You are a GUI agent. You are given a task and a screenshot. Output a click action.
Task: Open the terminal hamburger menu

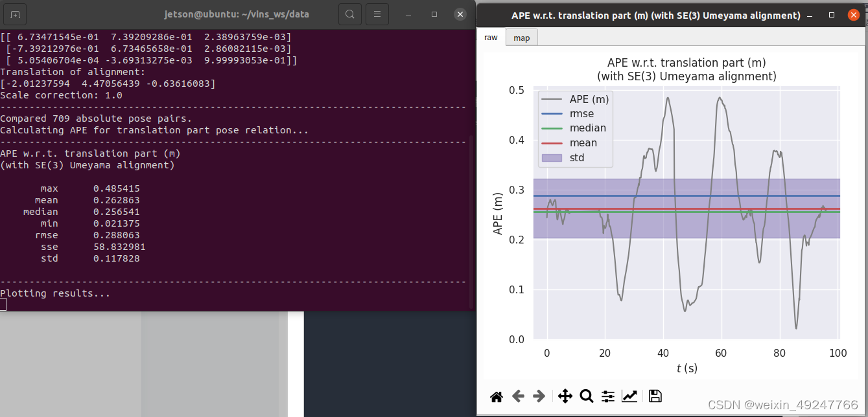tap(377, 14)
